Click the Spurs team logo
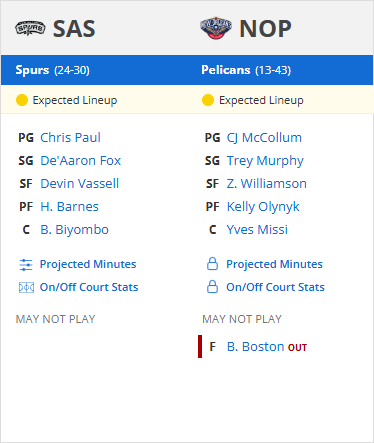 [x=30, y=28]
